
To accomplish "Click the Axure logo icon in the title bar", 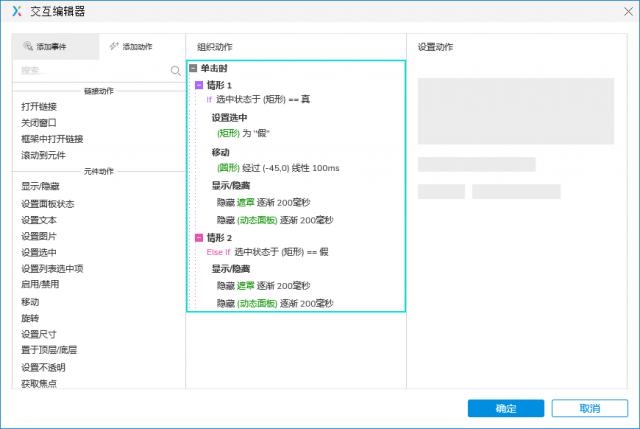I will point(16,11).
